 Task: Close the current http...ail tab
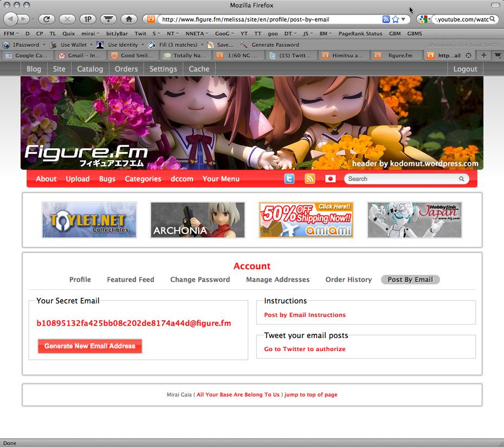tap(468, 56)
